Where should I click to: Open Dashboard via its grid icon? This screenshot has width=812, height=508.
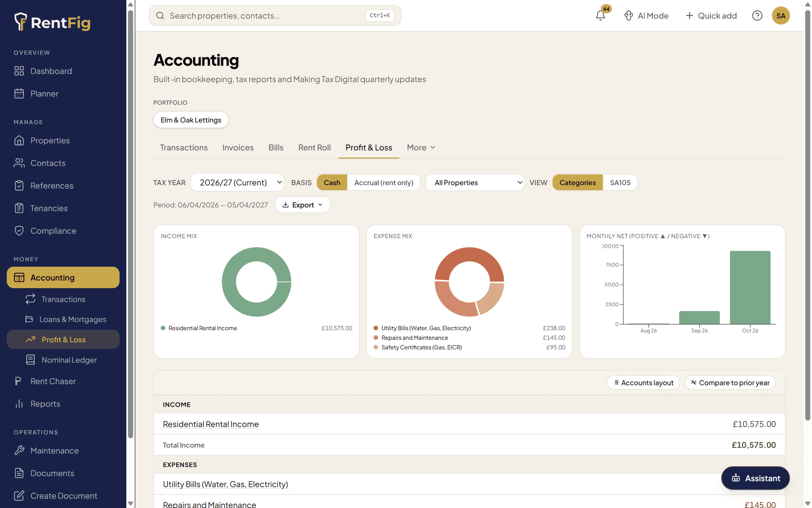[x=19, y=71]
